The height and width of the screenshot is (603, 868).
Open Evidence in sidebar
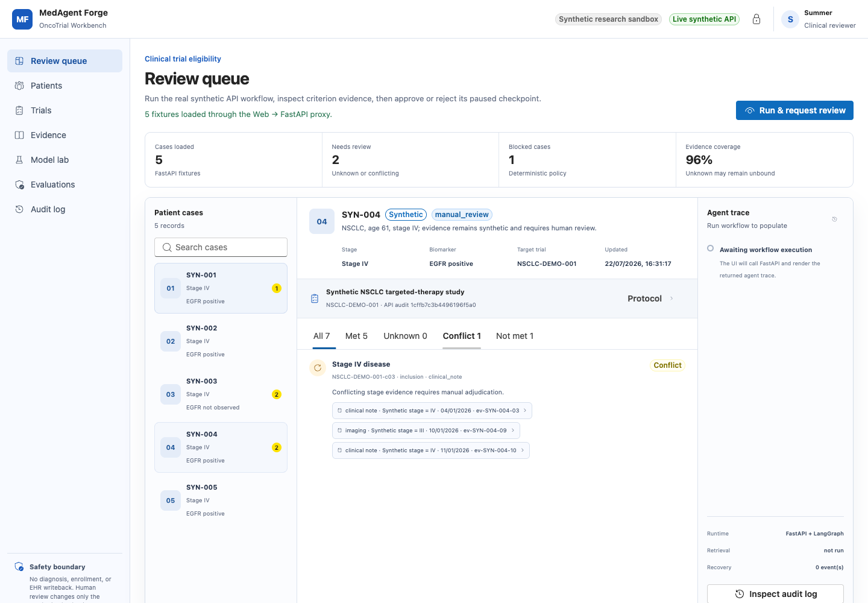(x=64, y=135)
